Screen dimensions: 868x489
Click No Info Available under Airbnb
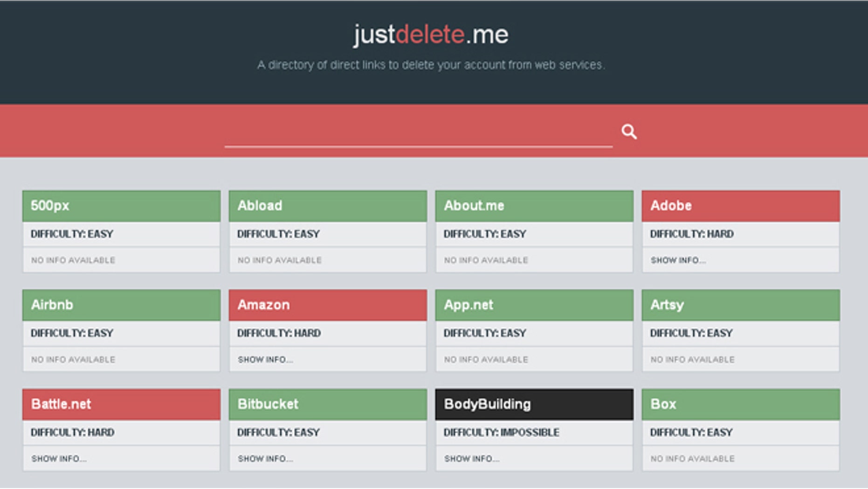(x=73, y=360)
